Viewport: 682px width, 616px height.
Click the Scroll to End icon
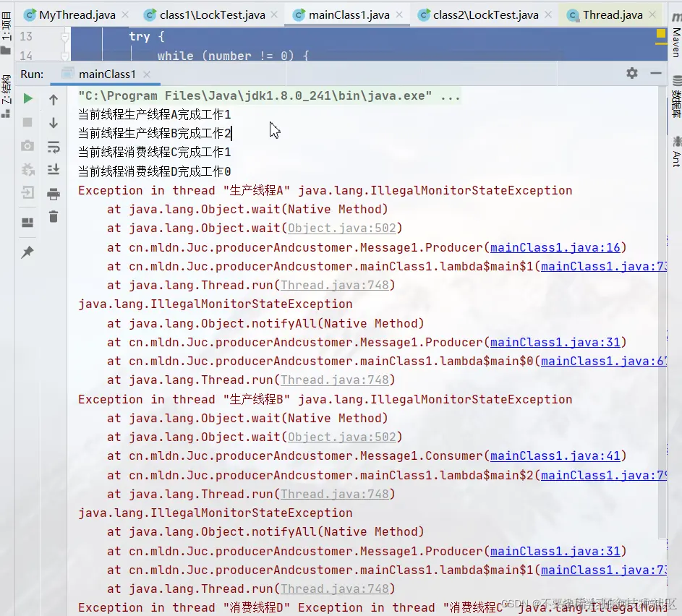[x=54, y=169]
